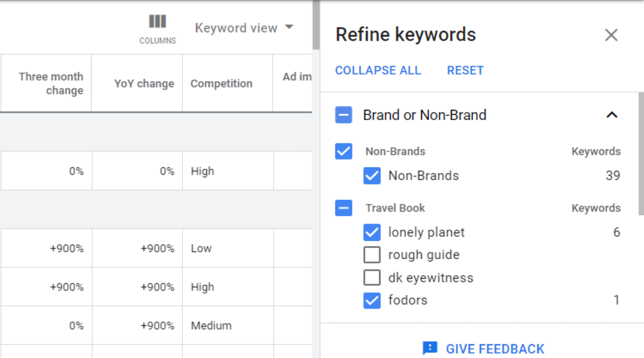Open the Columns selector icon
Viewport: 644px width, 358px height.
coord(157,22)
